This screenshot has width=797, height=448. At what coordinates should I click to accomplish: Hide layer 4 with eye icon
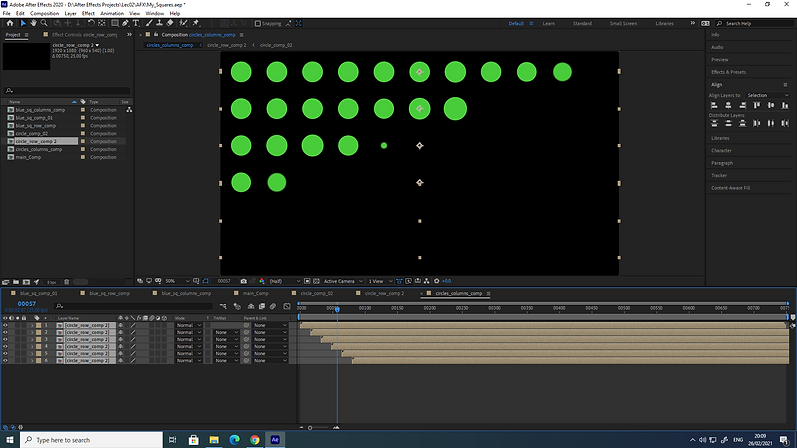[x=5, y=346]
